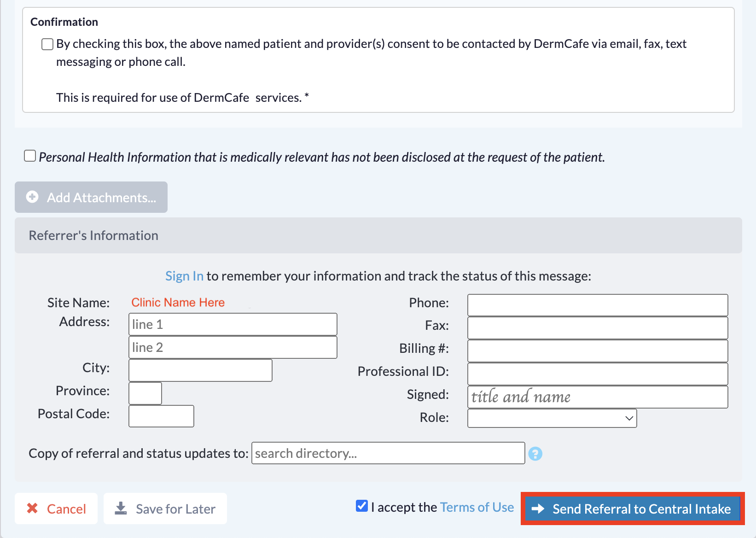Image resolution: width=756 pixels, height=538 pixels.
Task: Click the blue help question mark icon
Action: coord(535,454)
